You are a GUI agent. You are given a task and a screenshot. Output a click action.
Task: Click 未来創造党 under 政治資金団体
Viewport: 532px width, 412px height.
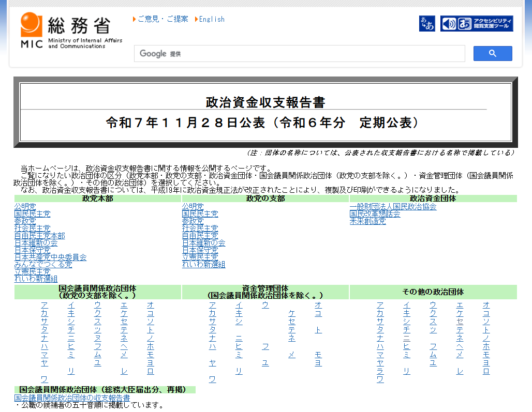367,221
